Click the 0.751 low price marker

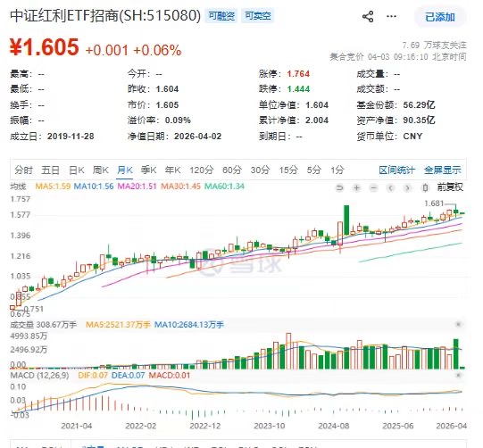point(34,309)
